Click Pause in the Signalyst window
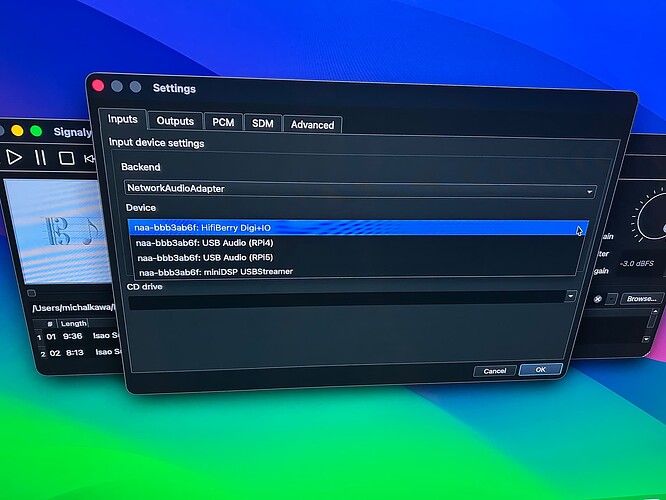This screenshot has height=500, width=666. click(40, 158)
